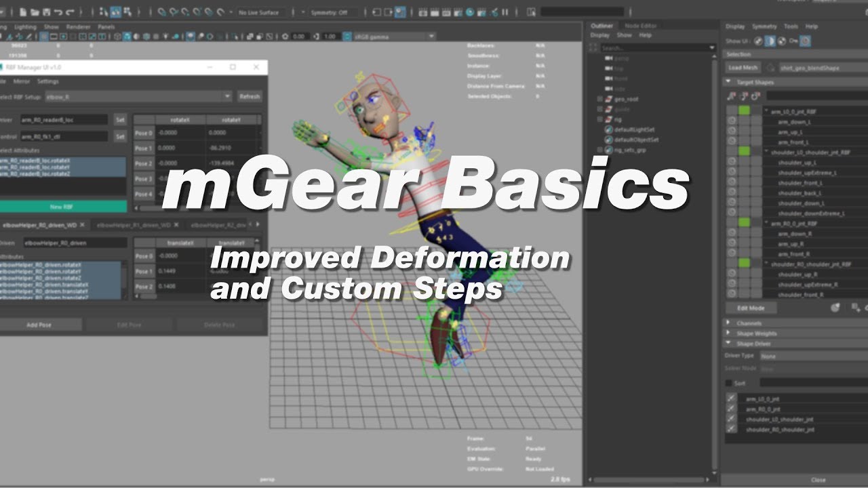The height and width of the screenshot is (488, 868).
Task: Enable the Sort checkbox
Action: (x=729, y=383)
